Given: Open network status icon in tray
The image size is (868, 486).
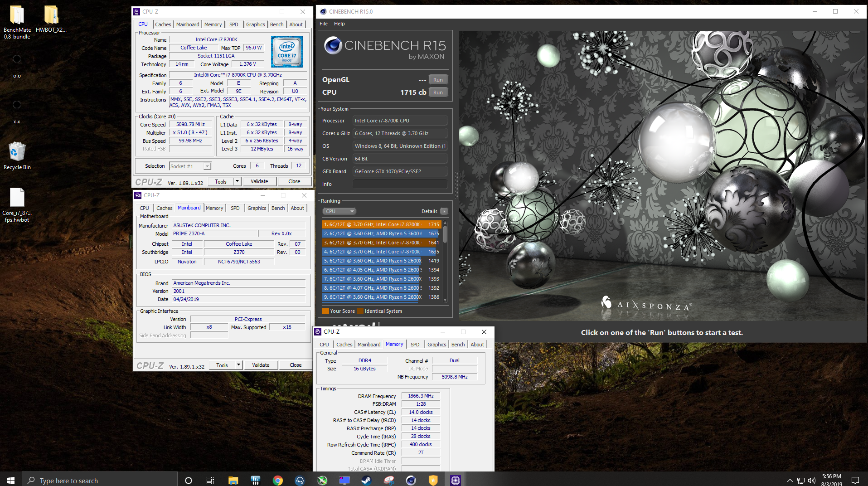Looking at the screenshot, I should [801, 481].
